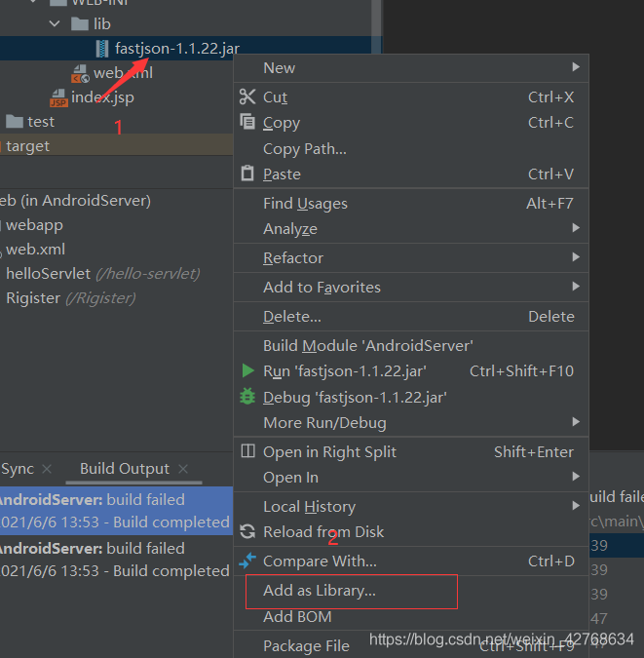Expand the New submenu arrow
Viewport: 644px width, 658px height.
(x=576, y=67)
